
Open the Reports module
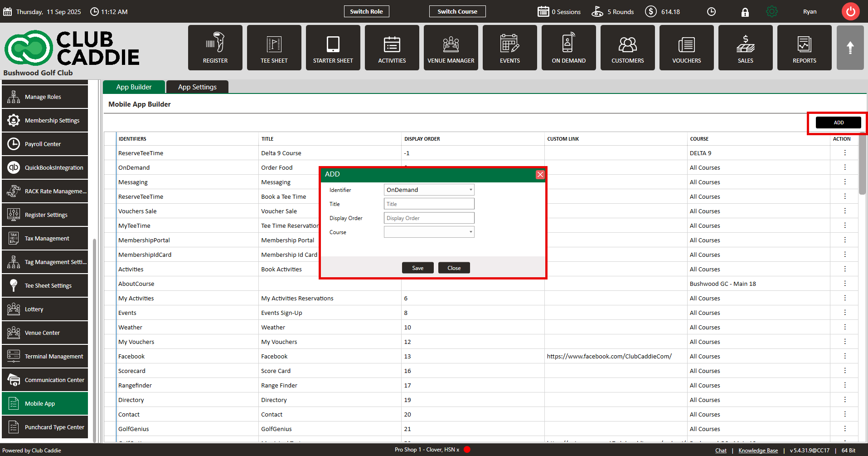(x=805, y=48)
